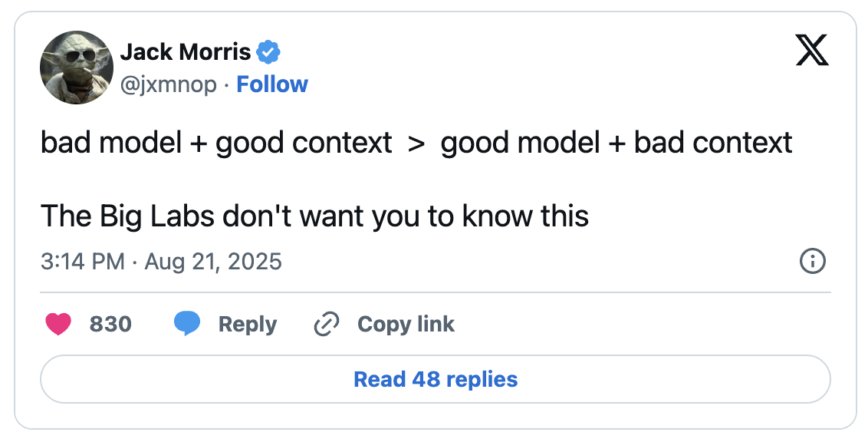Click the Aug 21, 2025 date

click(x=213, y=262)
